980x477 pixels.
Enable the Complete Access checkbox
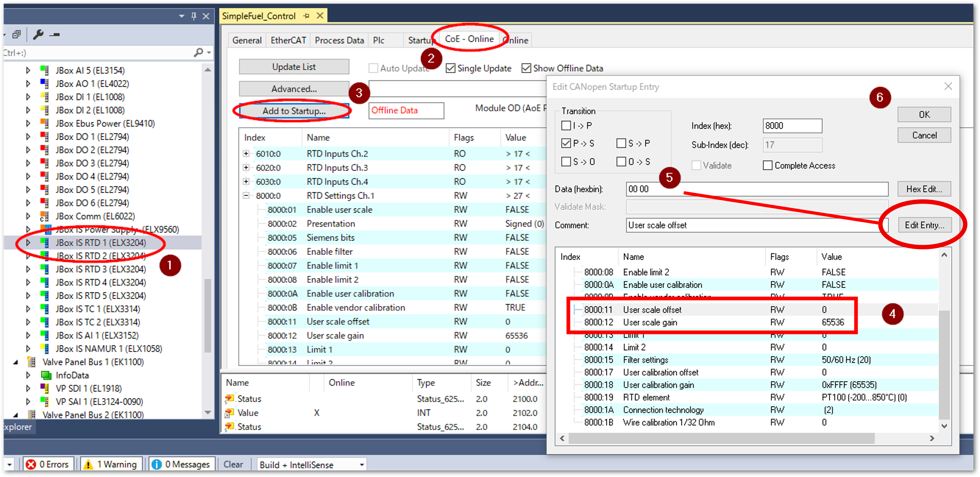767,166
